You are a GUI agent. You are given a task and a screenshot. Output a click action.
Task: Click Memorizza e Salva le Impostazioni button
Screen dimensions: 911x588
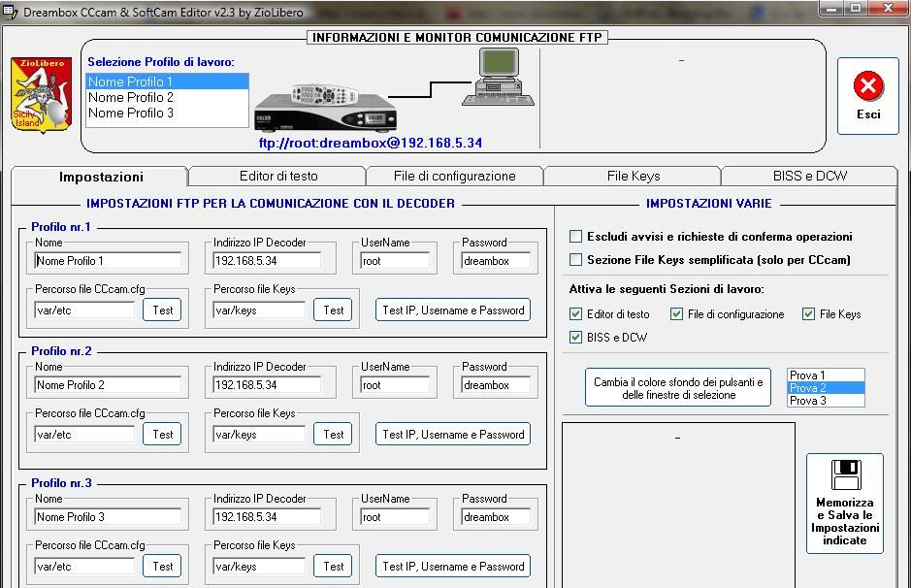845,504
